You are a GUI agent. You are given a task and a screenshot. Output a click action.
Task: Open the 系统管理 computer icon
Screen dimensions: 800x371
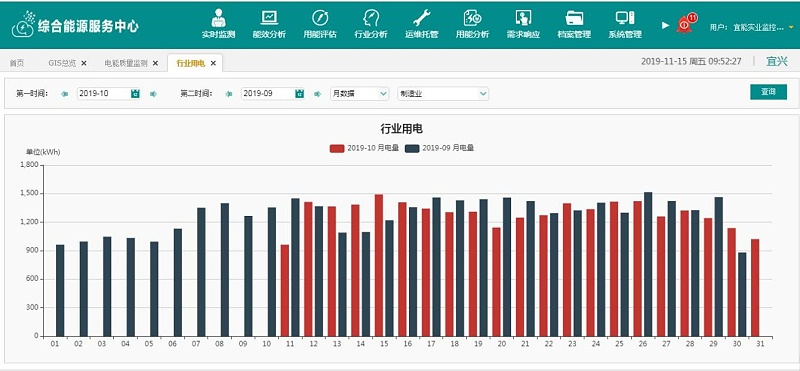click(x=624, y=18)
